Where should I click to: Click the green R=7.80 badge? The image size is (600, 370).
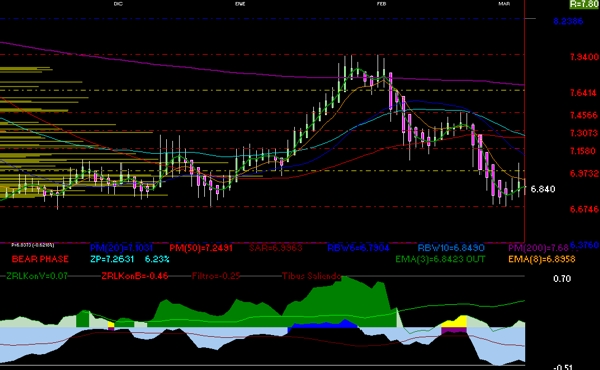(584, 4)
